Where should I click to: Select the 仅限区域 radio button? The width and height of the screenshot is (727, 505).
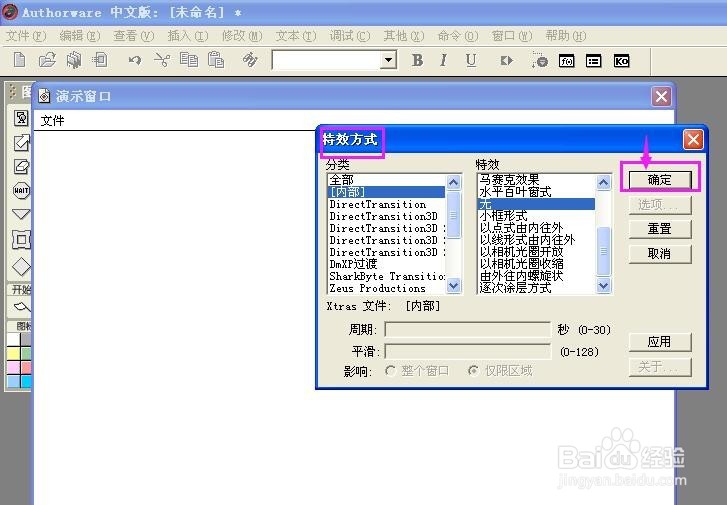pyautogui.click(x=473, y=371)
